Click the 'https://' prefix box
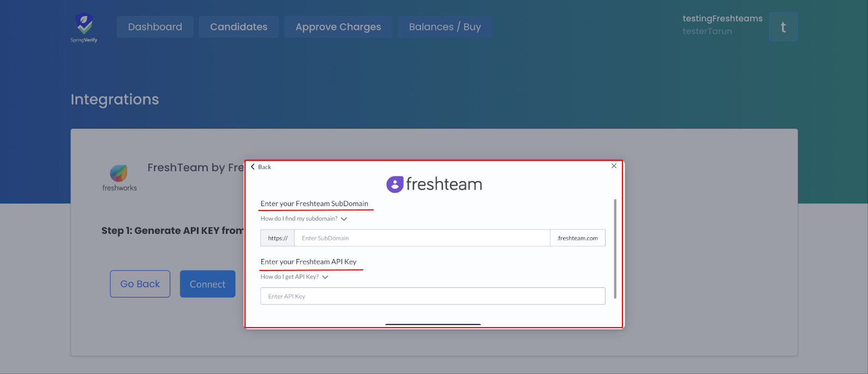This screenshot has height=374, width=868. pos(278,238)
